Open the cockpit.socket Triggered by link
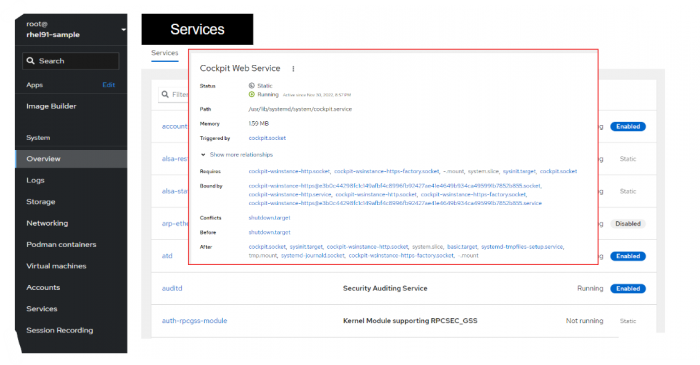Screen dimensions: 700x365 [x=267, y=138]
